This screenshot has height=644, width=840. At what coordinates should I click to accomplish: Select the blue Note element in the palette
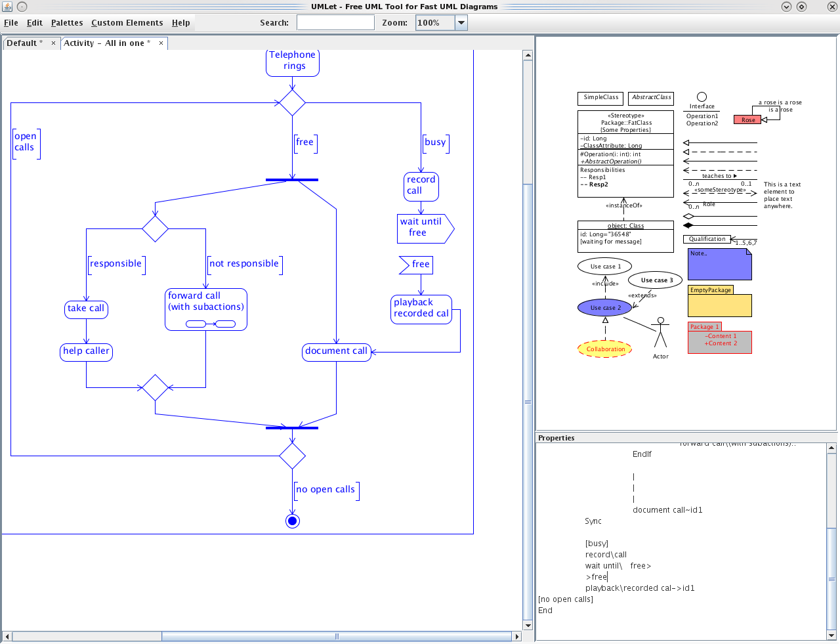tap(718, 263)
